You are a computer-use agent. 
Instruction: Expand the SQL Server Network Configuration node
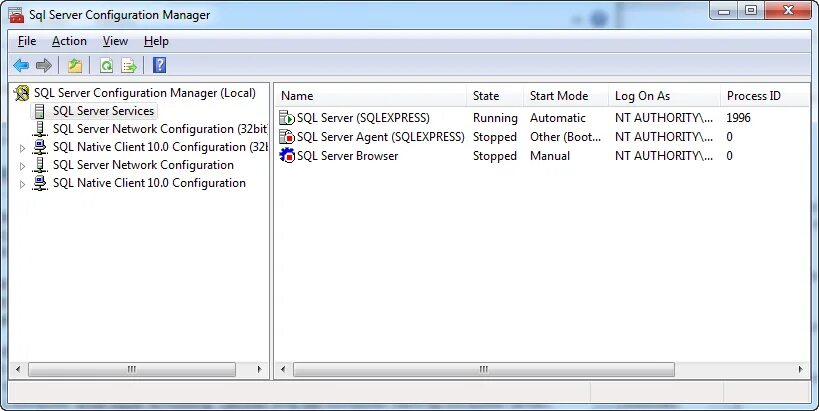tap(22, 167)
